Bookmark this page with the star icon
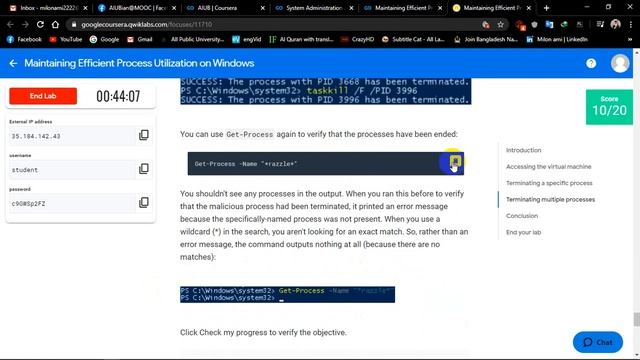This screenshot has height=360, width=640. [x=500, y=24]
